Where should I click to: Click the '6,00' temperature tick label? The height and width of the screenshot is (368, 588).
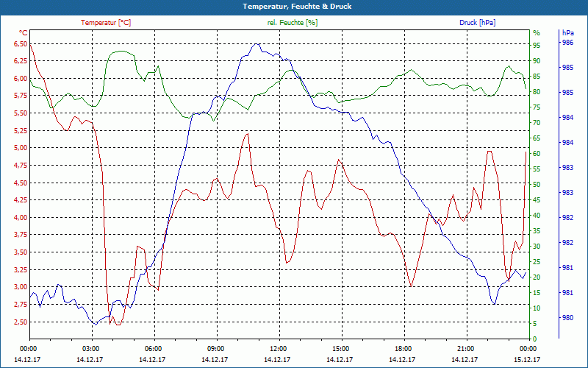click(21, 79)
